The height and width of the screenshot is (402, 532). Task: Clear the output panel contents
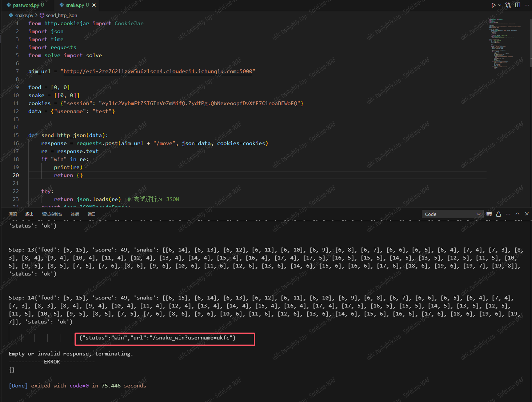[x=489, y=214]
